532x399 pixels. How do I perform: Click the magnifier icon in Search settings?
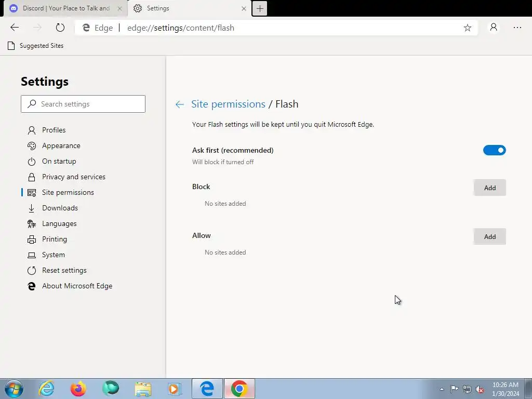pos(32,103)
